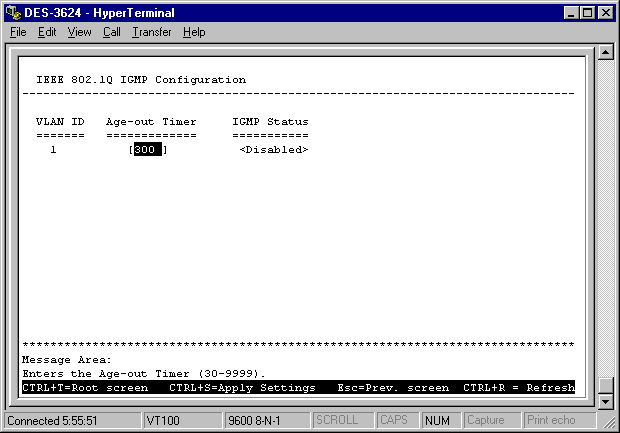The width and height of the screenshot is (620, 433).
Task: Open the File menu
Action: click(x=18, y=32)
